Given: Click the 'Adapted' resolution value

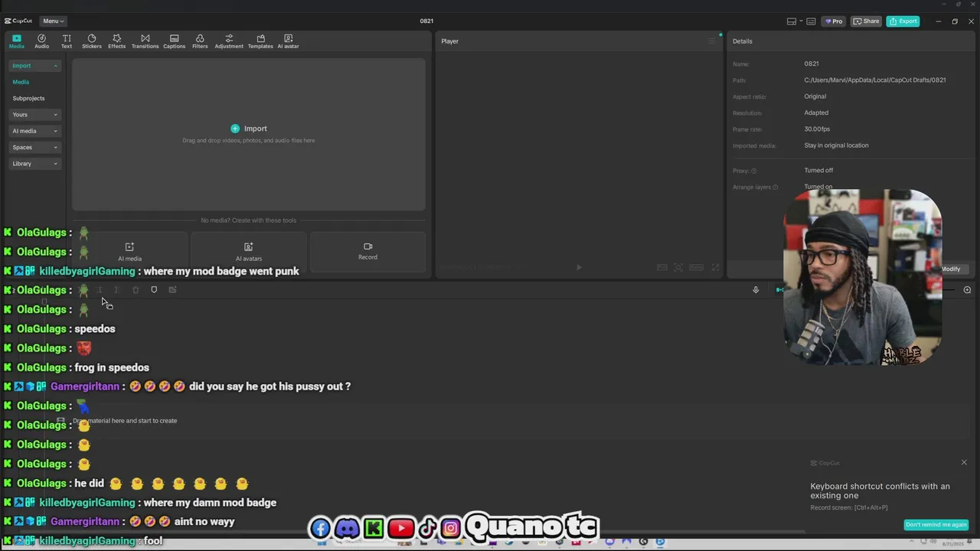Looking at the screenshot, I should [816, 113].
